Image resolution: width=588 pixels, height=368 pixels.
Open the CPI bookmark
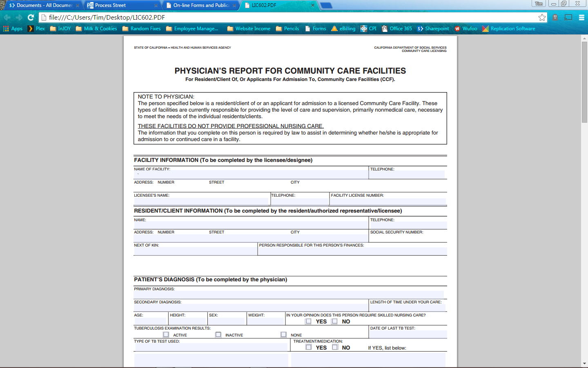[368, 29]
